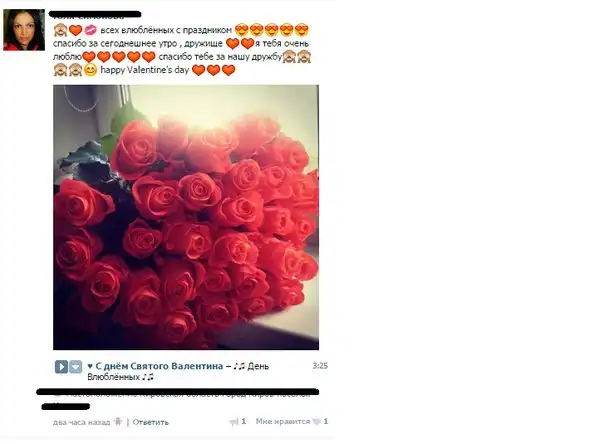Click the 3:25 track duration
600x444 pixels.
(x=320, y=366)
